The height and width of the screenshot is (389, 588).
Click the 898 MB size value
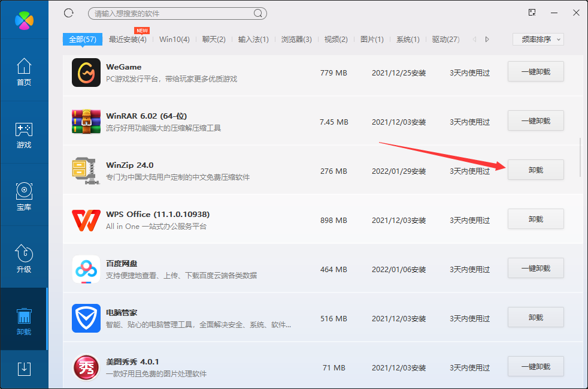(334, 221)
